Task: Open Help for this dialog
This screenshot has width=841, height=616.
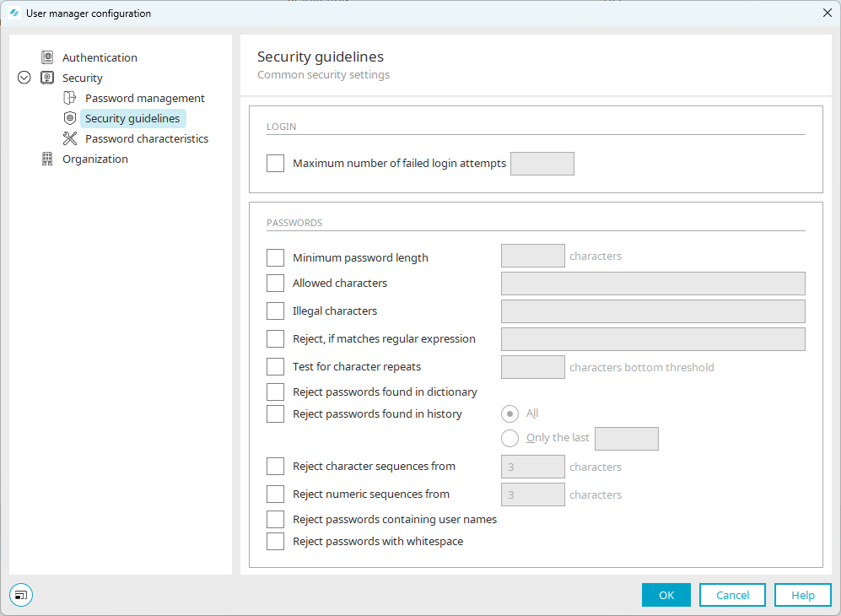Action: pos(803,595)
